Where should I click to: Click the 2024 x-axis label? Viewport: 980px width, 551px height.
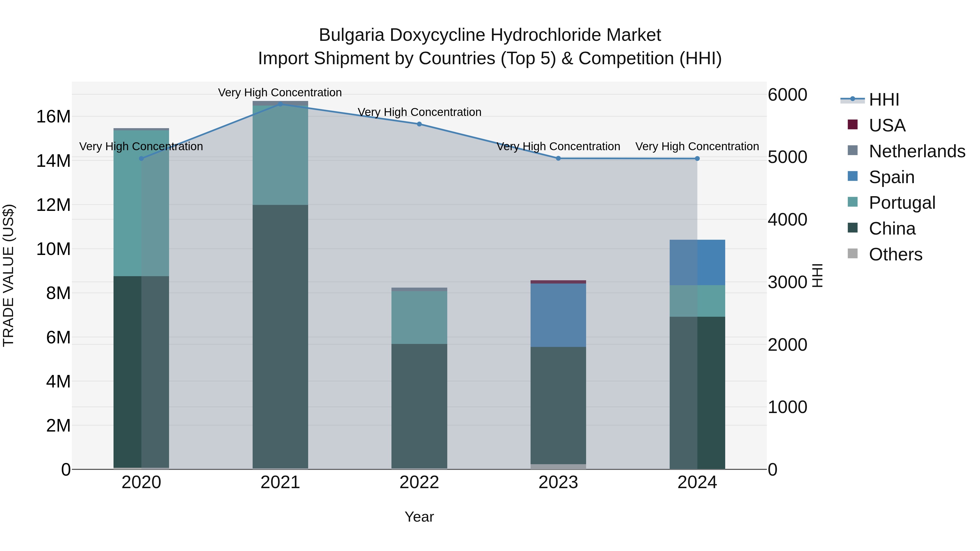pyautogui.click(x=697, y=482)
